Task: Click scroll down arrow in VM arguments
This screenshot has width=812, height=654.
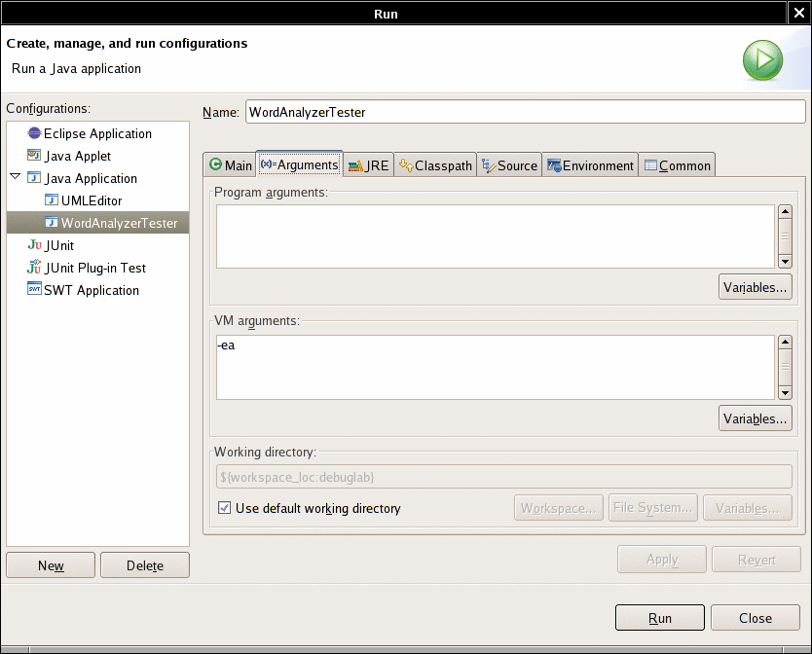Action: coord(785,393)
